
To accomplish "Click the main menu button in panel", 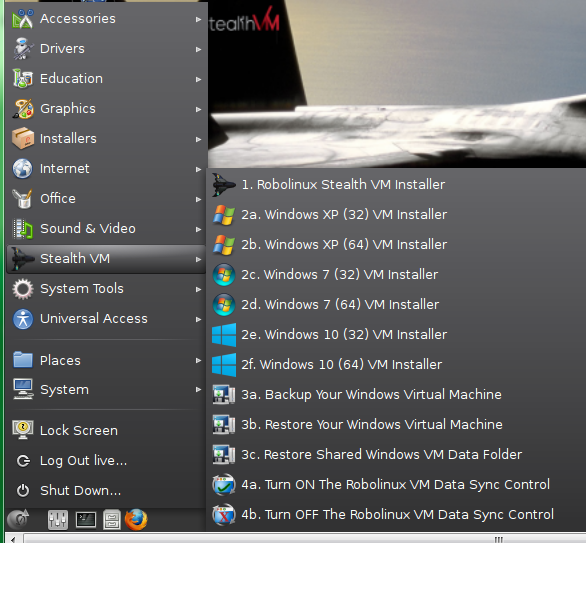I will point(18,519).
